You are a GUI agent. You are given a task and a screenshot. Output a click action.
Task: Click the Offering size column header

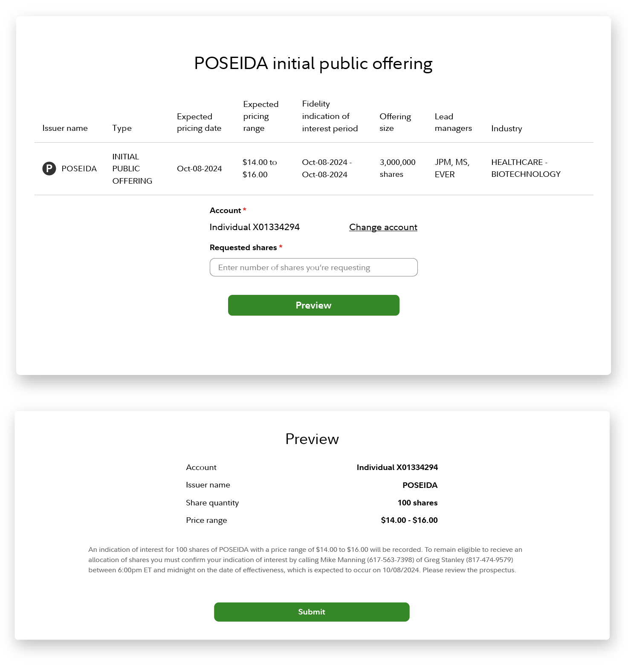click(395, 122)
